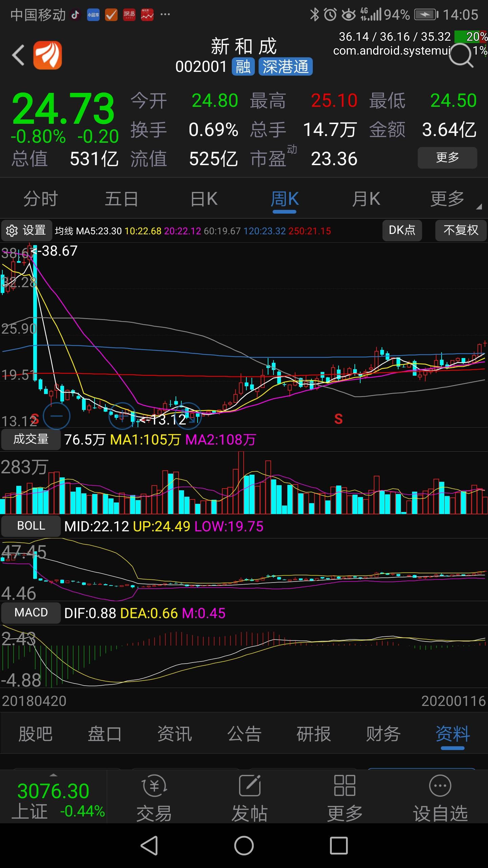Tap Android home circle button
Image resolution: width=488 pixels, height=868 pixels.
coord(244,846)
